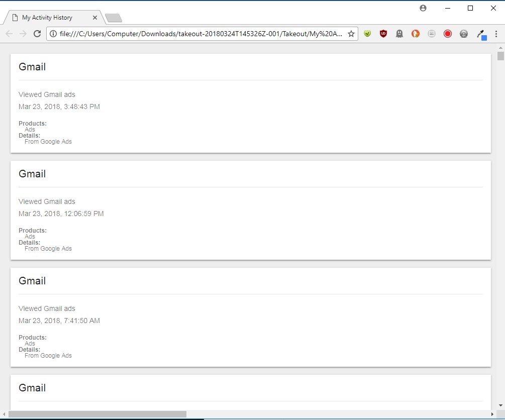This screenshot has height=420, width=505.
Task: Click 'From Google Ads' in the 3:48:43 PM card
Action: point(48,142)
